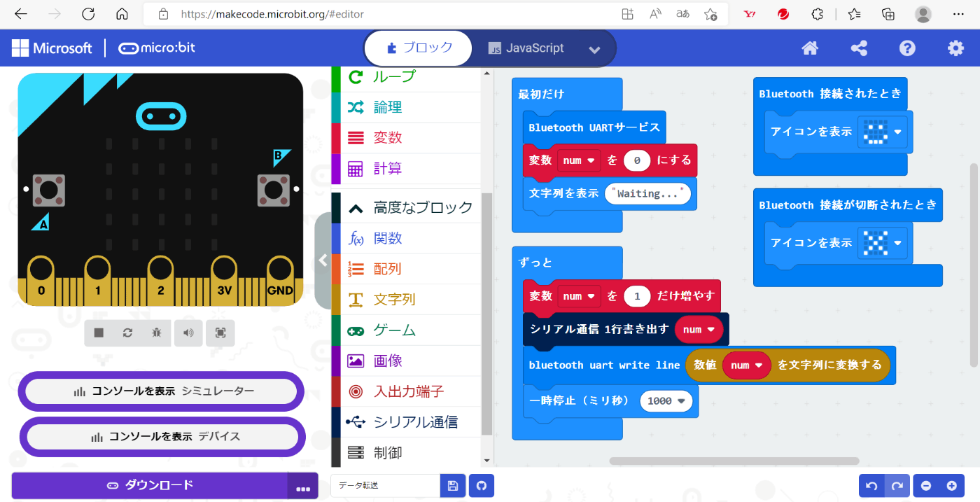Image resolution: width=980 pixels, height=502 pixels.
Task: Open pause 1000 milliseconds dropdown
Action: coord(666,400)
